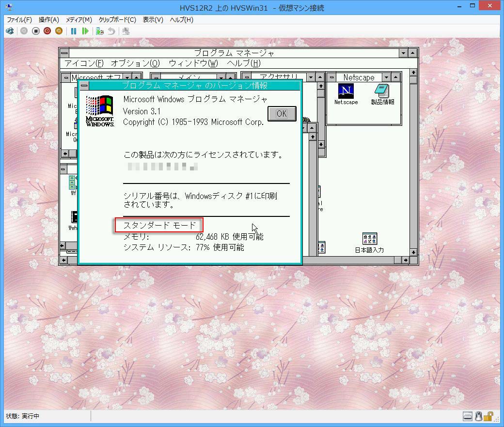Image resolution: width=504 pixels, height=427 pixels.
Task: Send Ctrl+Alt+Del using the toolbar icon
Action: 10,31
